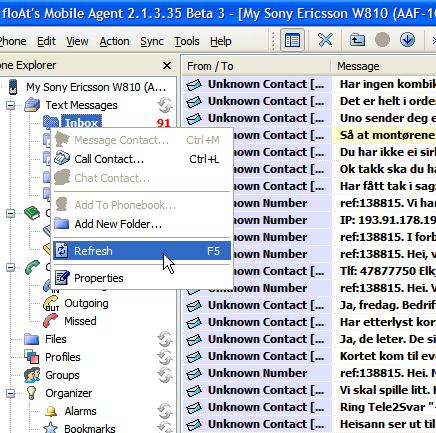Collapse the Organizer tree node

point(11,393)
